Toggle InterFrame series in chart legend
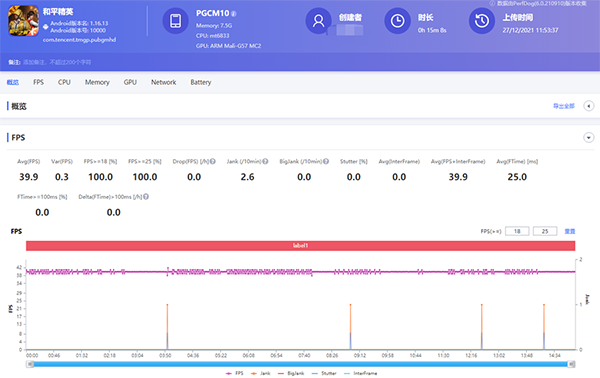This screenshot has width=600, height=378. click(360, 373)
